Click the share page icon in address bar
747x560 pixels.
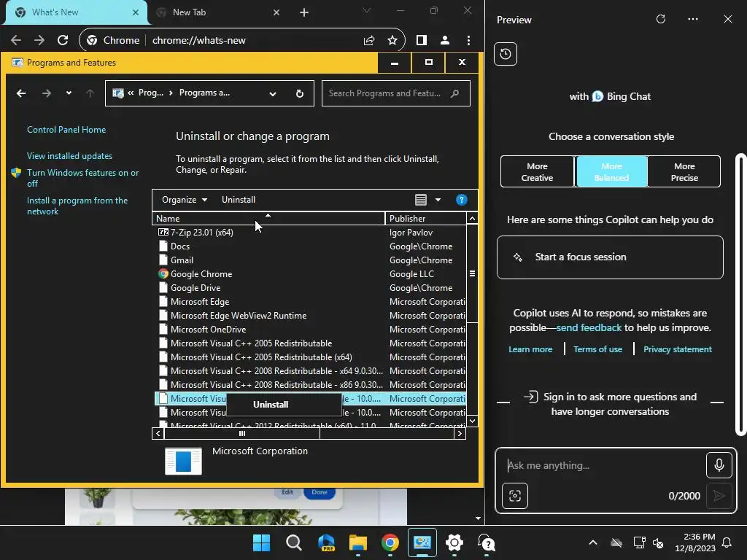[x=369, y=41]
